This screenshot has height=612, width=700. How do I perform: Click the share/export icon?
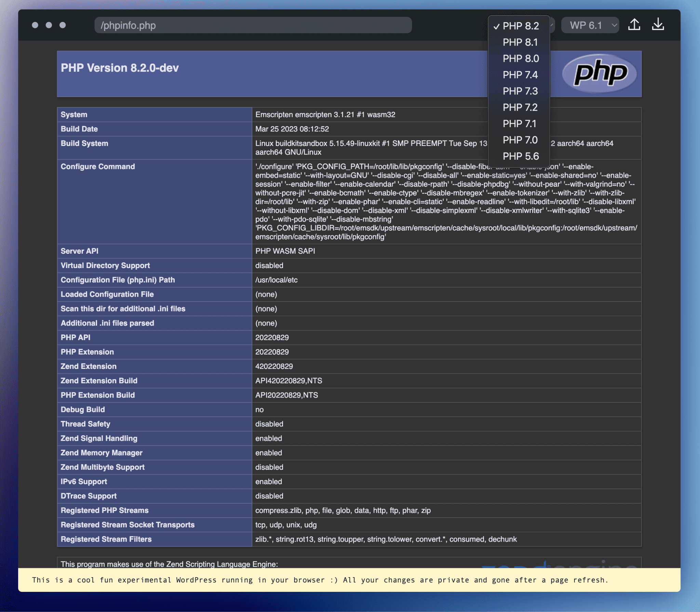pos(634,25)
